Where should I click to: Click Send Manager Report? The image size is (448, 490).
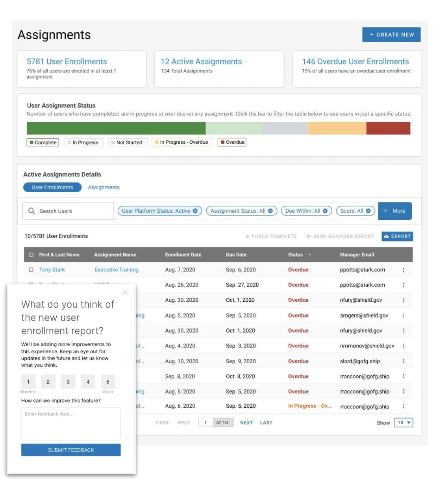(x=340, y=236)
